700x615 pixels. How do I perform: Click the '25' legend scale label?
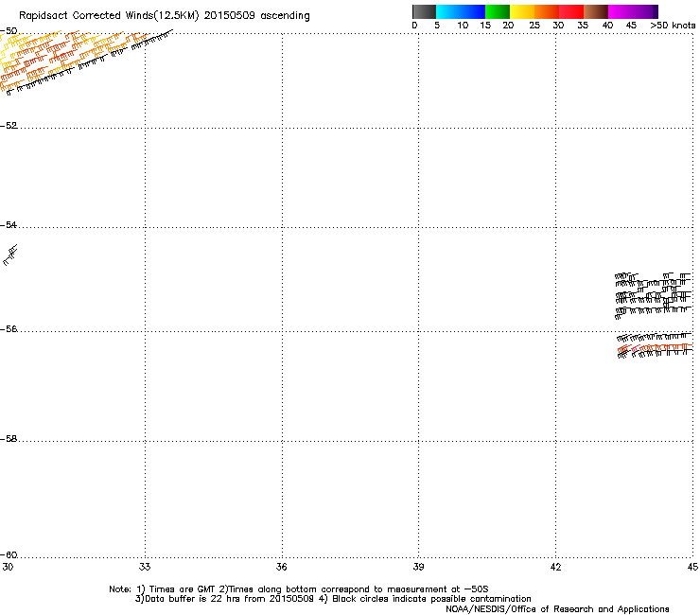click(534, 26)
